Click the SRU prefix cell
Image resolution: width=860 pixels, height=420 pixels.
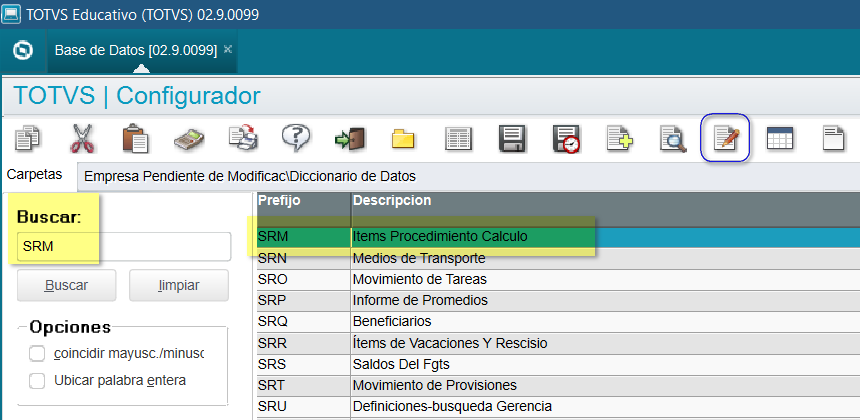click(x=303, y=407)
